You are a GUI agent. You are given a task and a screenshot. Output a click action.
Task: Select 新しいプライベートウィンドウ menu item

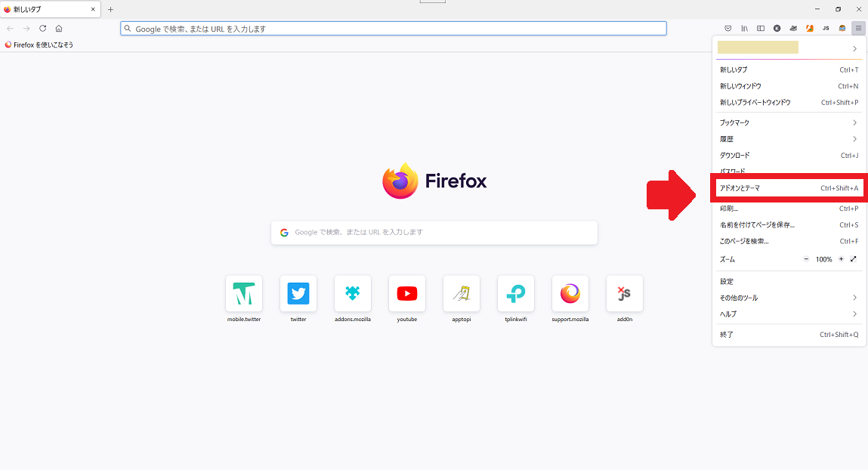789,103
